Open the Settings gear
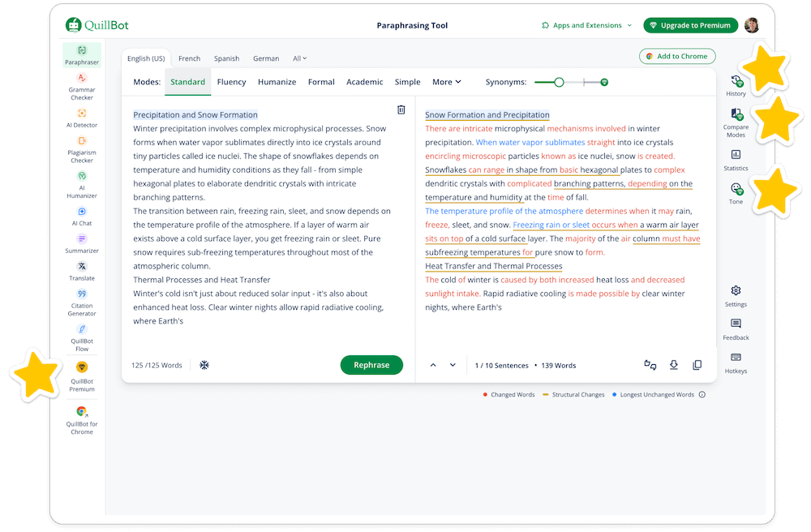 tap(736, 296)
